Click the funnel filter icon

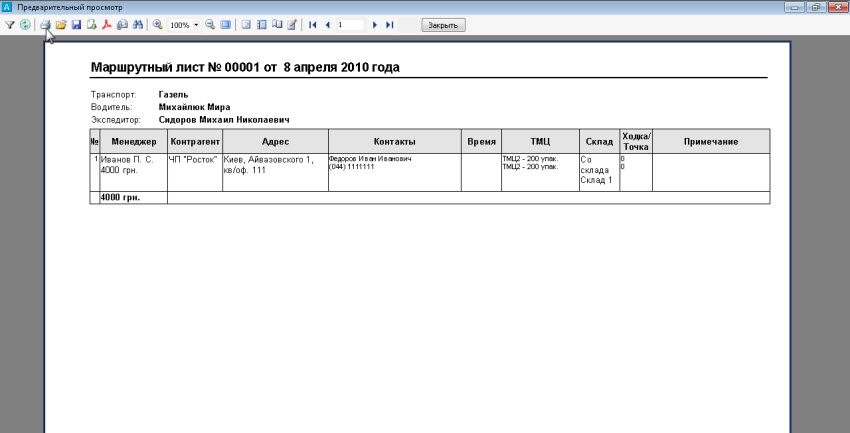[10, 24]
